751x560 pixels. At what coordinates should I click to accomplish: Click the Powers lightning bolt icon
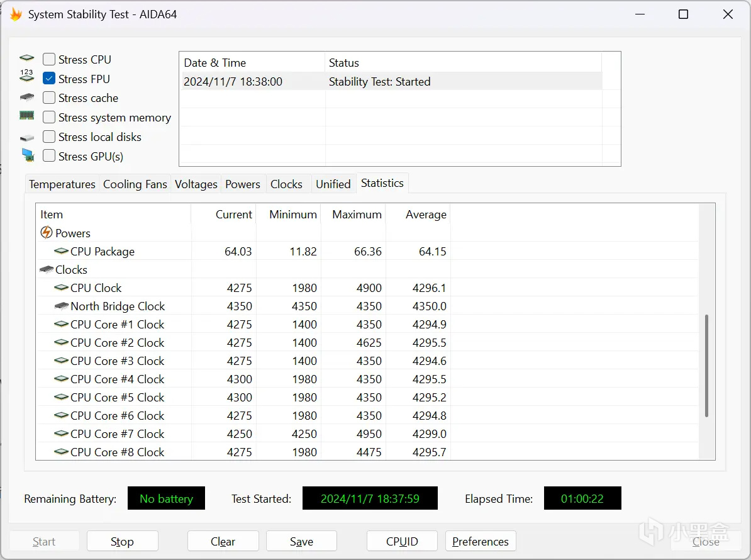pos(47,233)
